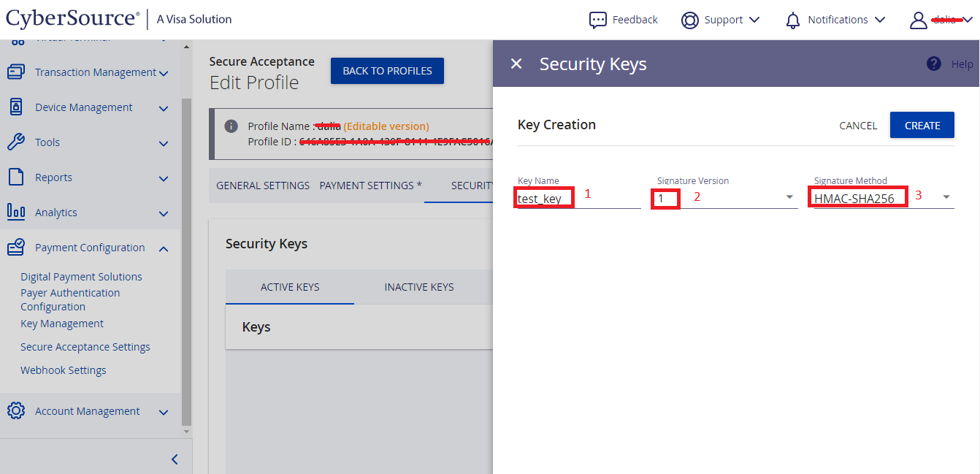Open the Signature Version dropdown arrow
The image size is (980, 474).
click(789, 197)
